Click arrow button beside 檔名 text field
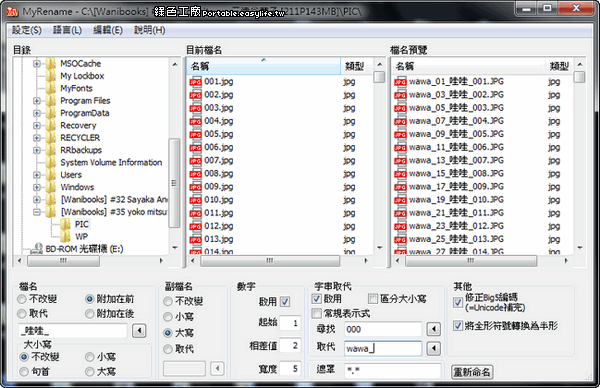Screen dimensions: 600x388 click(139, 330)
